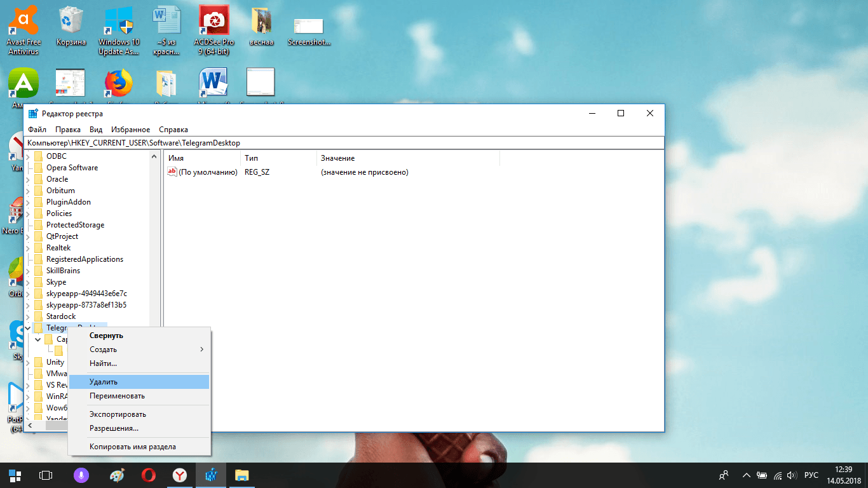868x488 pixels.
Task: Open Avast Free Antivirus desktop shortcut
Action: tap(24, 29)
